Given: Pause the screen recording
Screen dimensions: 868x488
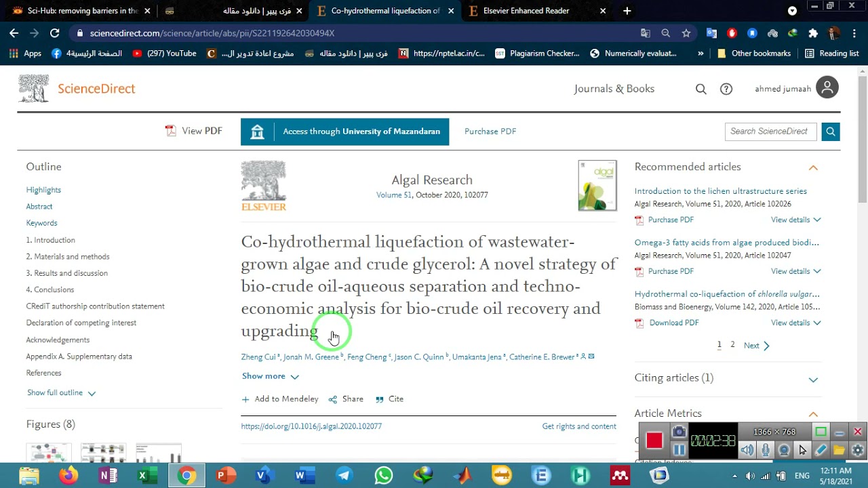Looking at the screenshot, I should [x=679, y=449].
